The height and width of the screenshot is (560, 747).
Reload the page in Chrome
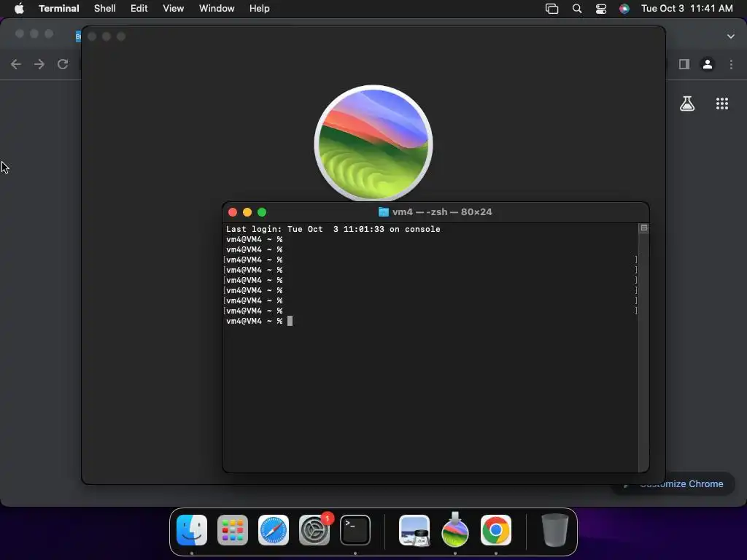tap(63, 64)
